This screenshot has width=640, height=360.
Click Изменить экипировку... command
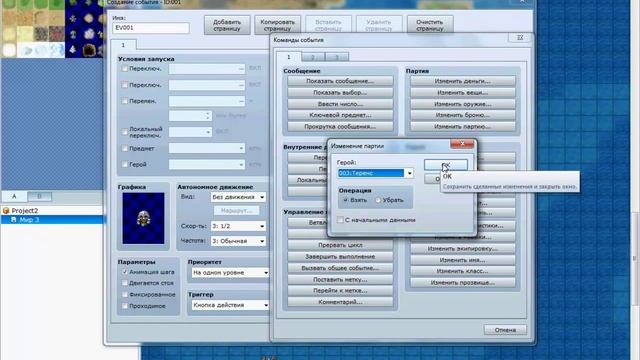(x=462, y=249)
